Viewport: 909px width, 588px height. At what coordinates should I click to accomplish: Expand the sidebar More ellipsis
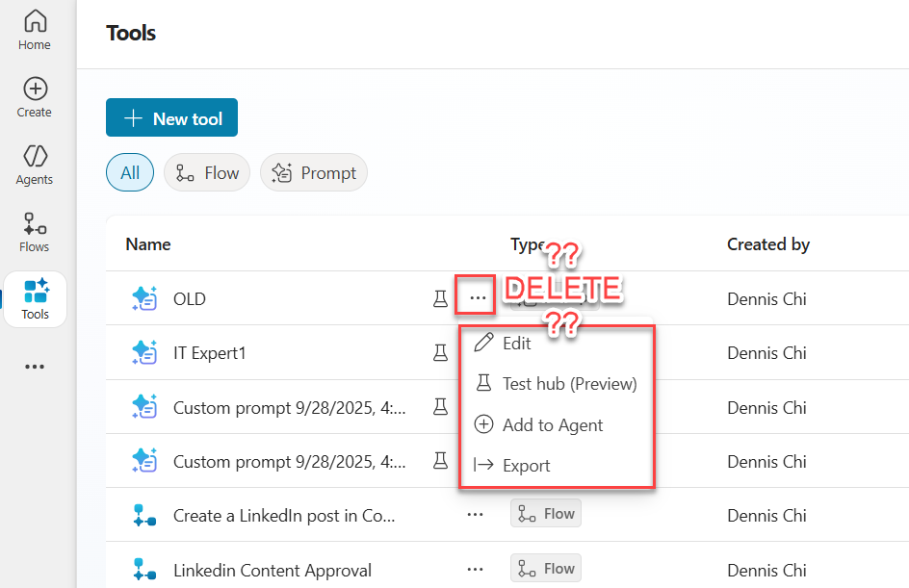(35, 367)
